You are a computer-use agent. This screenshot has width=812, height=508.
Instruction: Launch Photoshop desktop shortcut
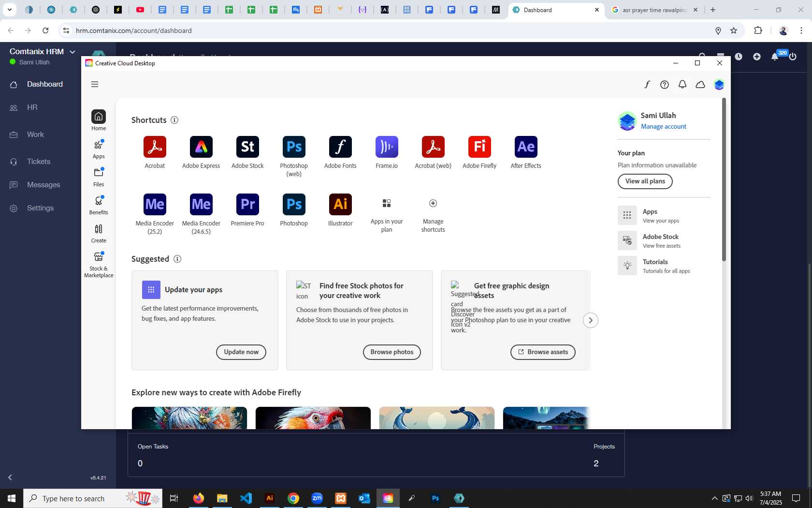pos(294,210)
